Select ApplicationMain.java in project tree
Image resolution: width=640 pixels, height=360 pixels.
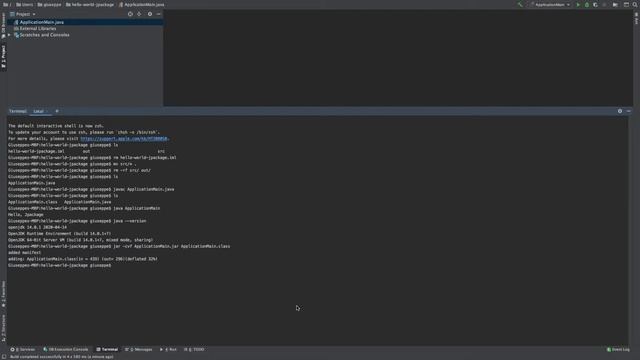click(85, 22)
